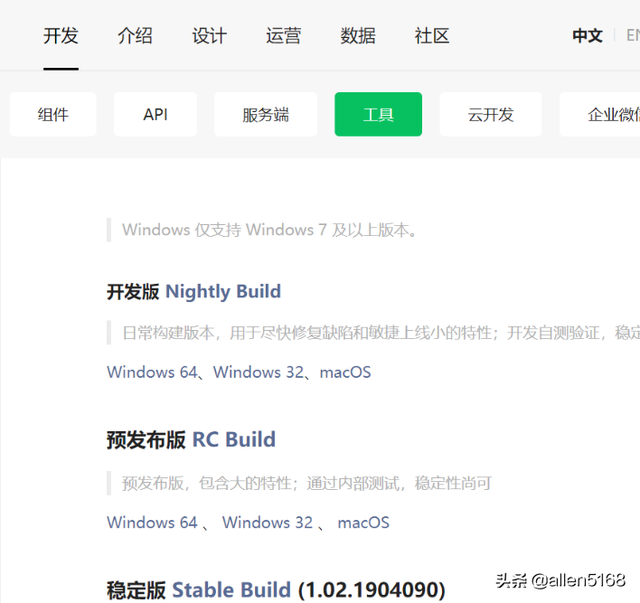The height and width of the screenshot is (603, 640).
Task: Select the 运营 navigation tab
Action: point(284,36)
